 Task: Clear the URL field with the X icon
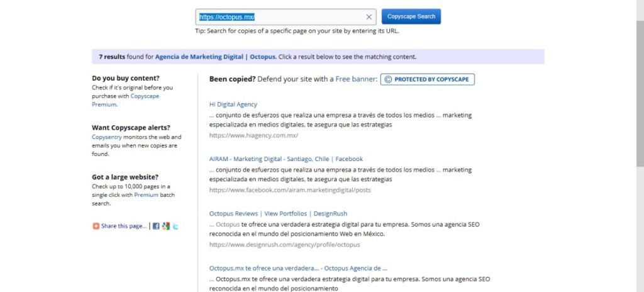coord(369,17)
